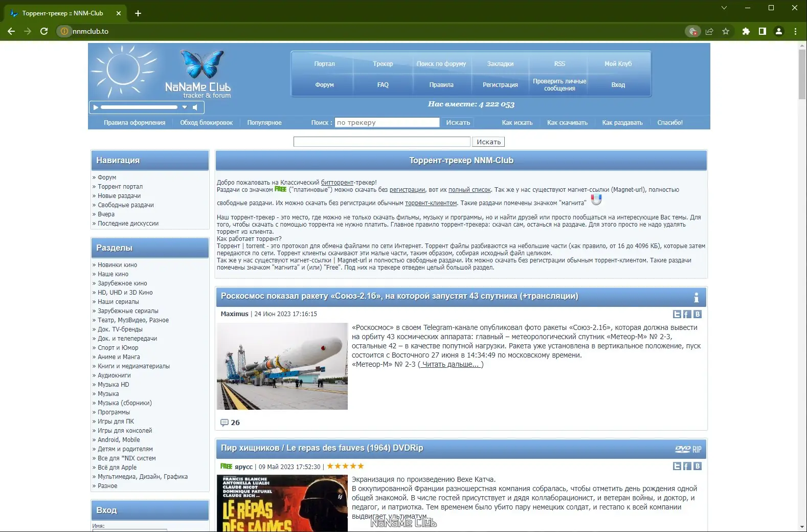Close the Торрент-трекер NNM-Club tab

(x=119, y=13)
